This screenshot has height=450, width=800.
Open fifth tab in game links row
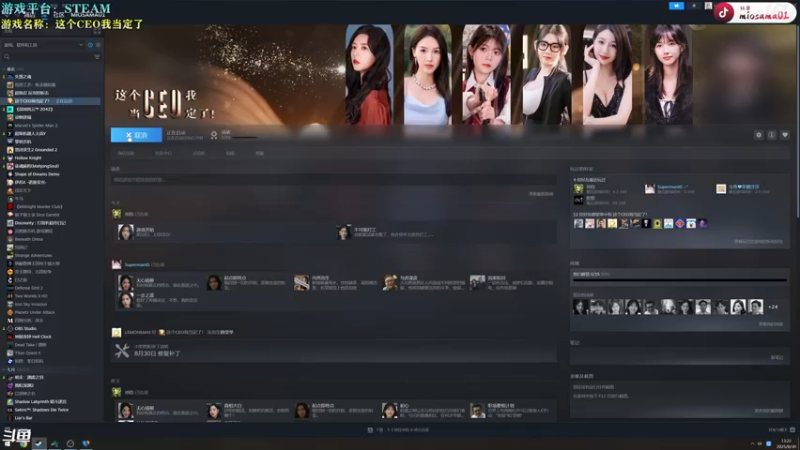click(260, 153)
